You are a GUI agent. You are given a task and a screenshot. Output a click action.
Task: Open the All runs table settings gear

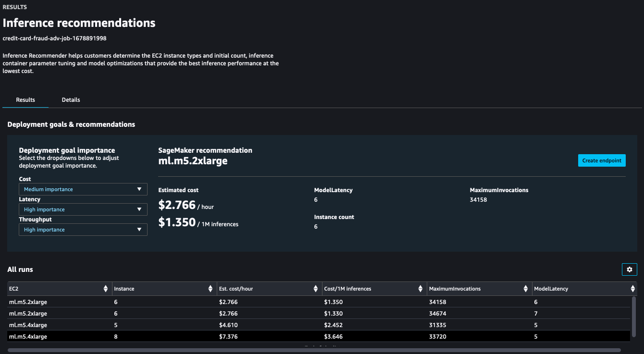coord(630,269)
